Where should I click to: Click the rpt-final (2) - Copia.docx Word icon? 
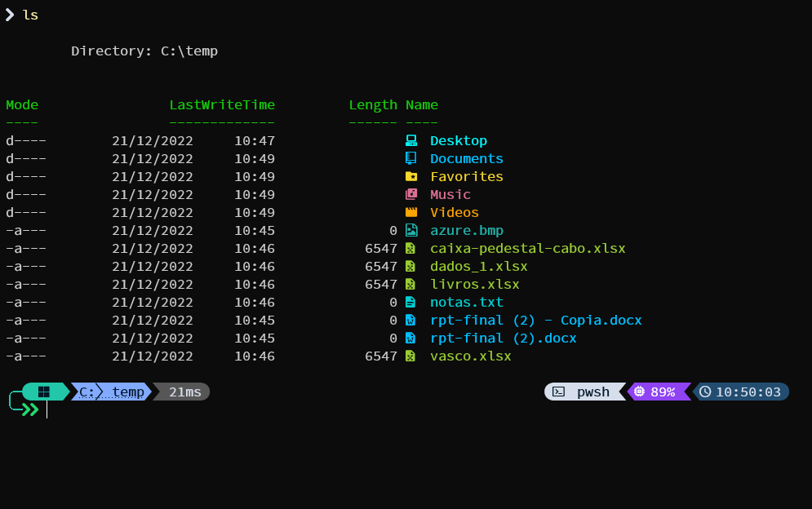tap(410, 320)
